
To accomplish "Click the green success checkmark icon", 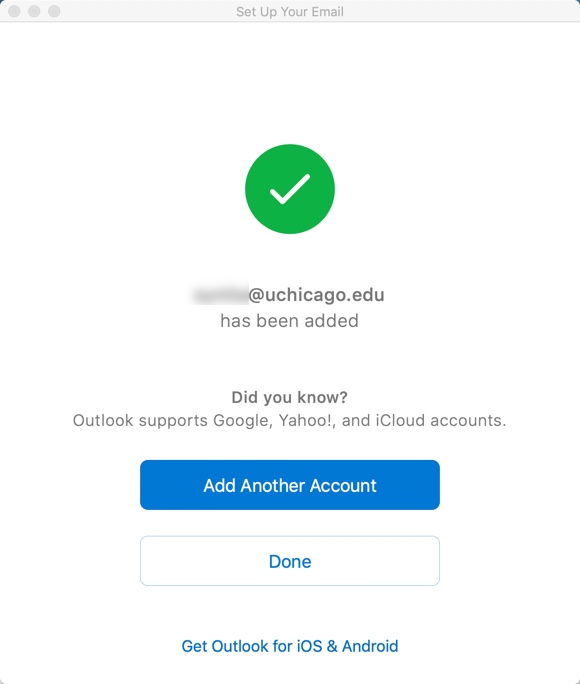I will point(290,189).
